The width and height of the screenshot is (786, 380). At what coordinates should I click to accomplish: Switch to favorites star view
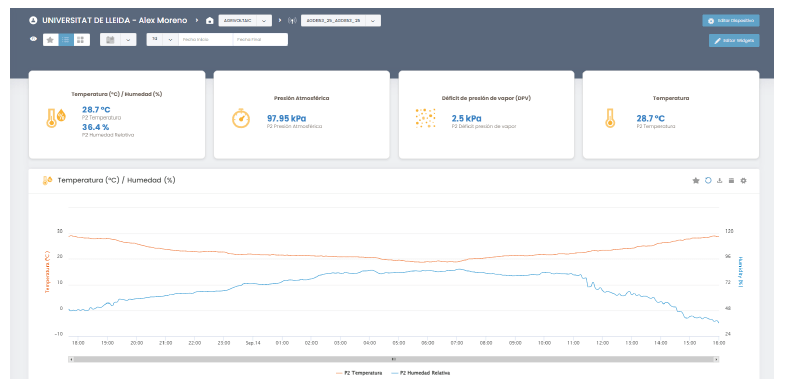[50, 40]
